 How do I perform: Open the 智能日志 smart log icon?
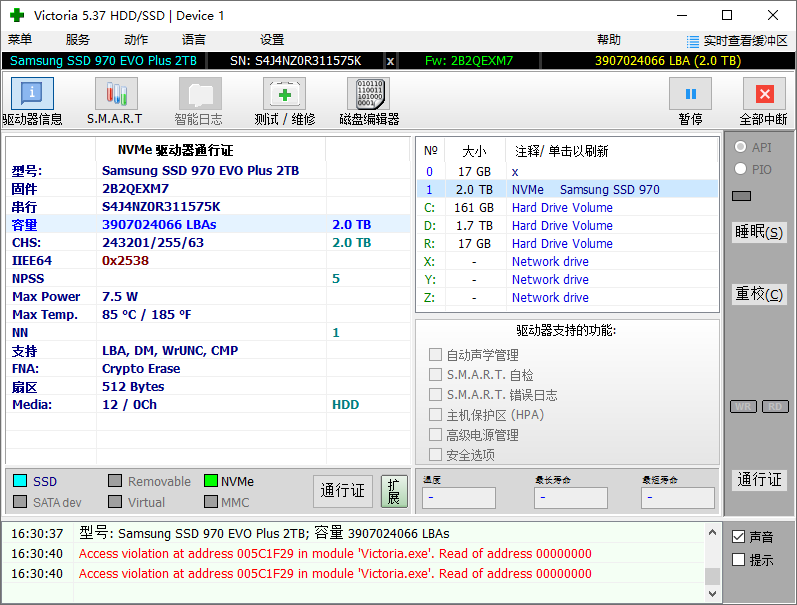point(200,94)
